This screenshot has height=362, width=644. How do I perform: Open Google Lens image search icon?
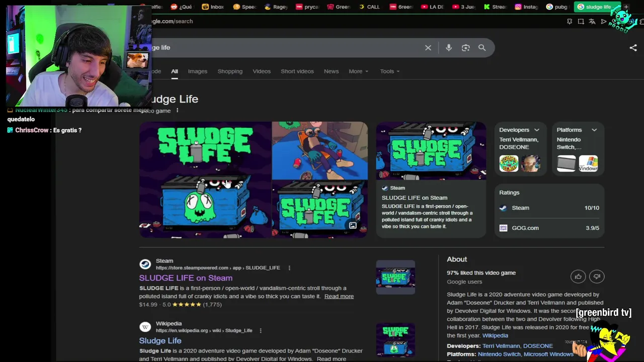466,48
